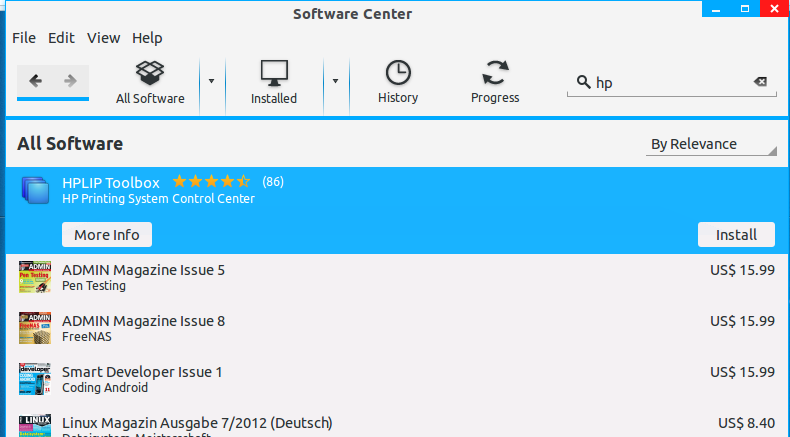Image resolution: width=790 pixels, height=437 pixels.
Task: Go forward with the right arrow button
Action: (x=71, y=81)
